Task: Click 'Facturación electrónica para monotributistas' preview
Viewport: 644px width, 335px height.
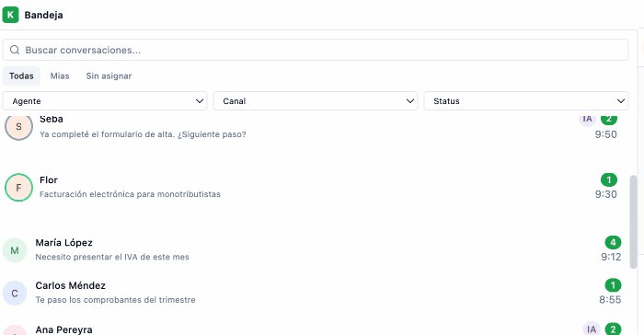Action: coord(130,194)
